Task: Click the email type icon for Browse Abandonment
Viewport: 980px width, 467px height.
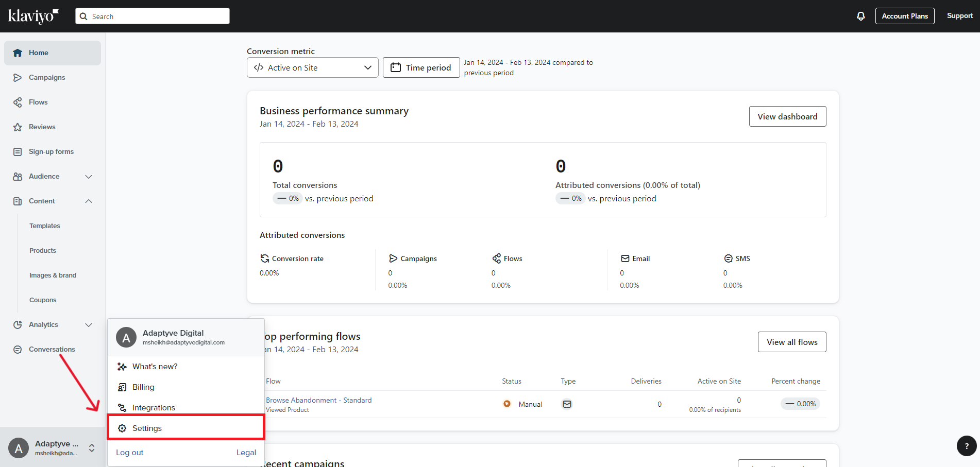Action: coord(567,404)
